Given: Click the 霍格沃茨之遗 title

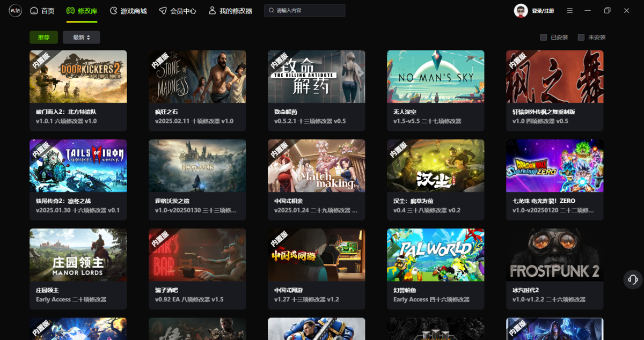Looking at the screenshot, I should tap(172, 201).
